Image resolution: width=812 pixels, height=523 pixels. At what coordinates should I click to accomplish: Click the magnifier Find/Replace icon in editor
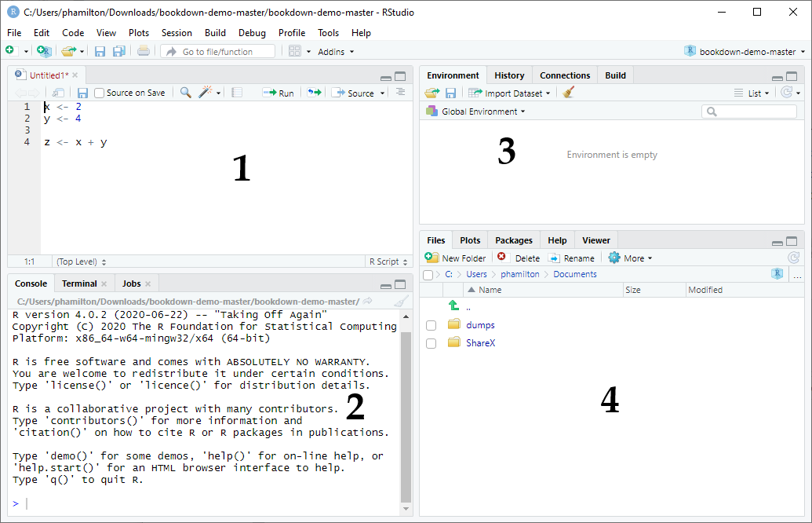coord(185,93)
